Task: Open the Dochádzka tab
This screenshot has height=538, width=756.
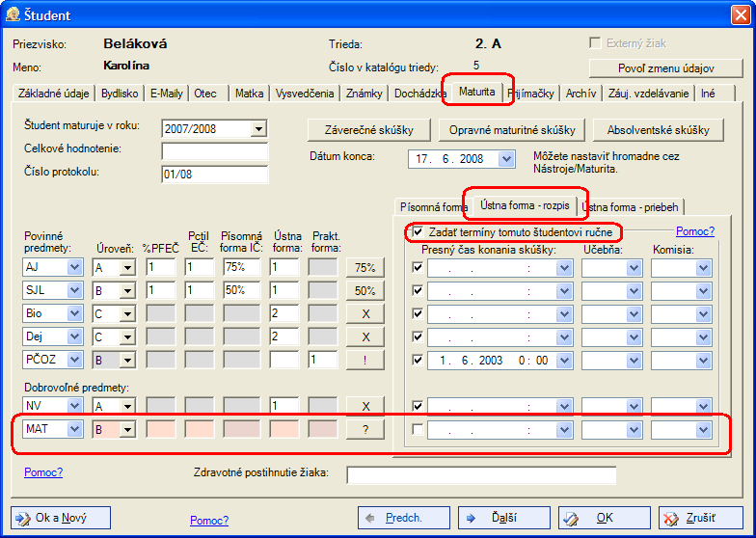Action: point(419,94)
